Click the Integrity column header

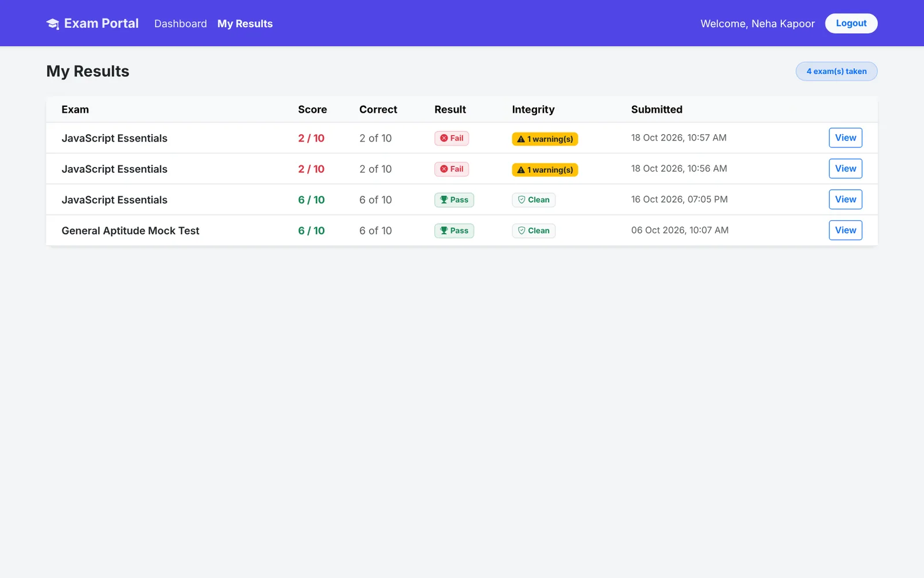[x=533, y=109]
